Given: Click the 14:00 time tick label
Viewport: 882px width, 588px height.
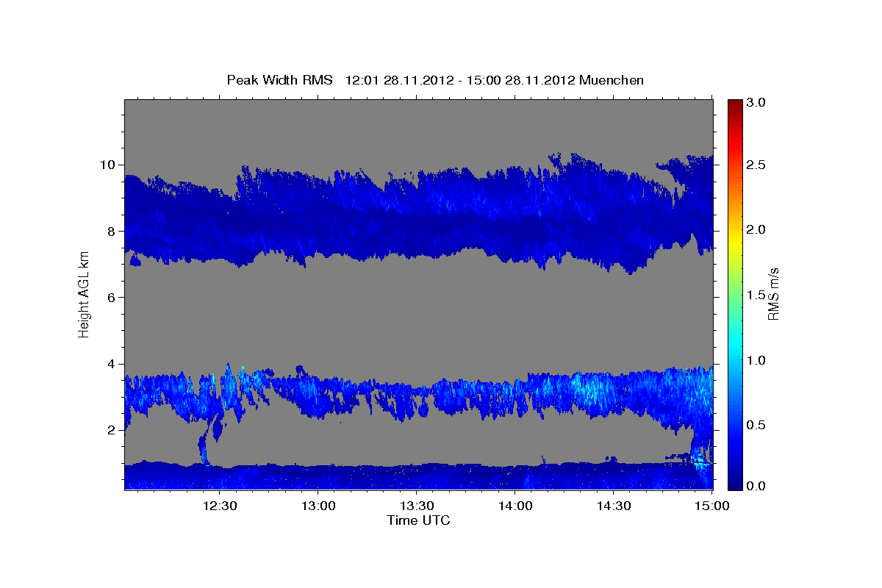Looking at the screenshot, I should point(515,506).
